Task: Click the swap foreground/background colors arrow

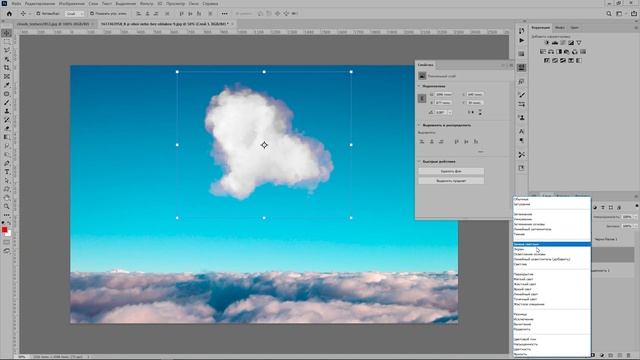Action: click(x=9, y=224)
